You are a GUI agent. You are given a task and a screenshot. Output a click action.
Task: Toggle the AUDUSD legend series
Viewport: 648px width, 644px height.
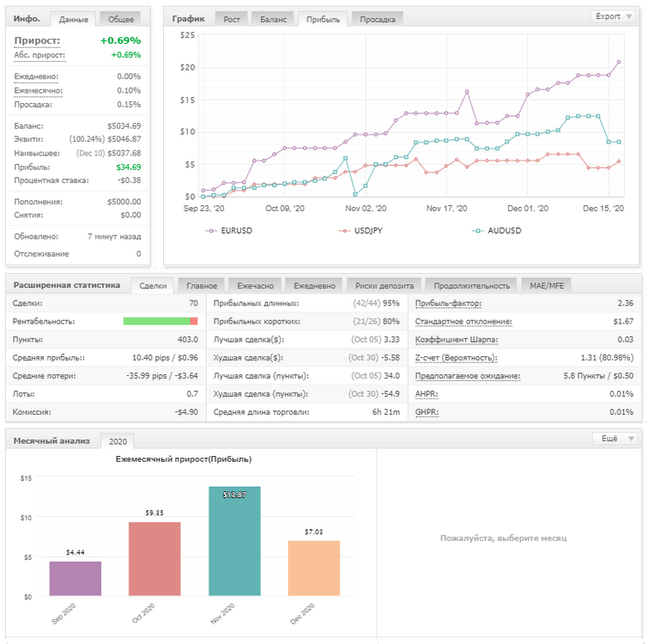coord(496,231)
